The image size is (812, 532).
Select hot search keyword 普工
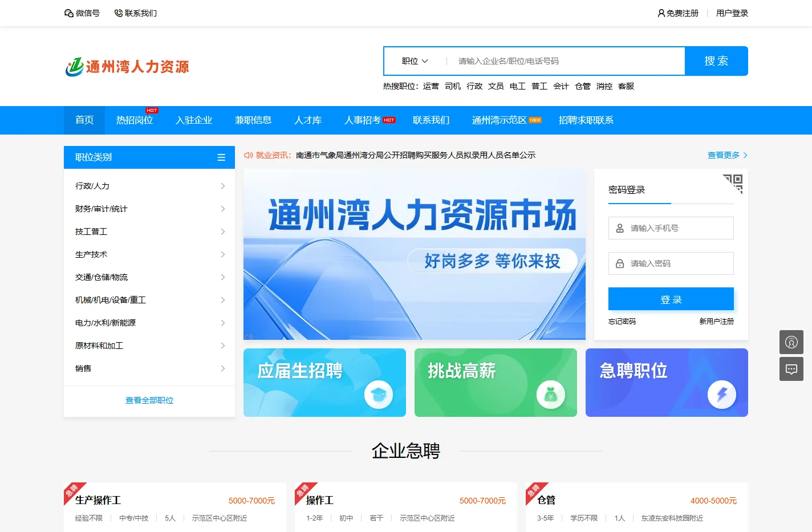539,86
